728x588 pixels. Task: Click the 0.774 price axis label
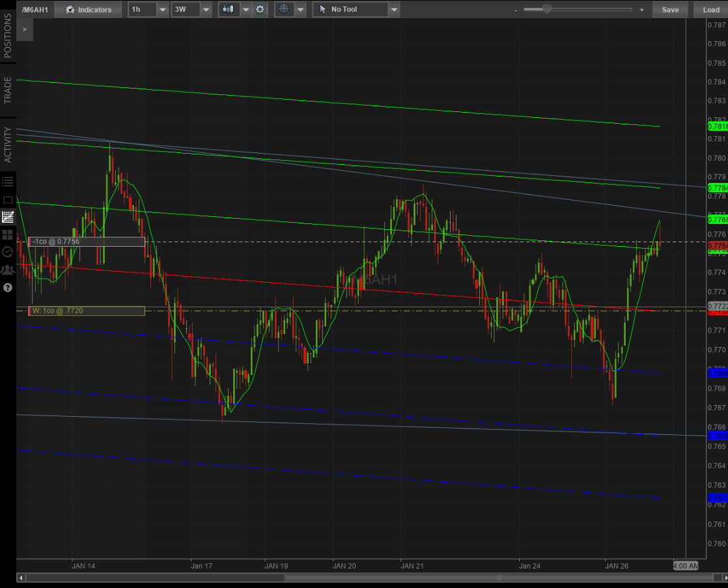[717, 272]
